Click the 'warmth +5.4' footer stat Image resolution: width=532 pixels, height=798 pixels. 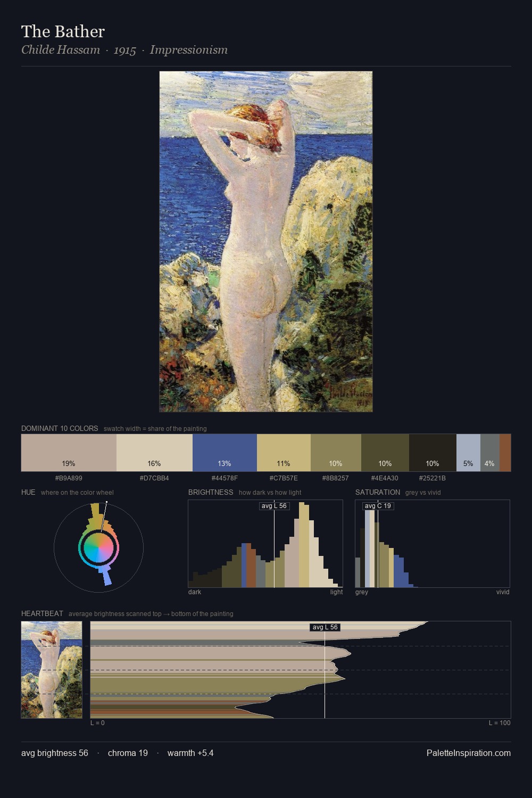tap(190, 753)
